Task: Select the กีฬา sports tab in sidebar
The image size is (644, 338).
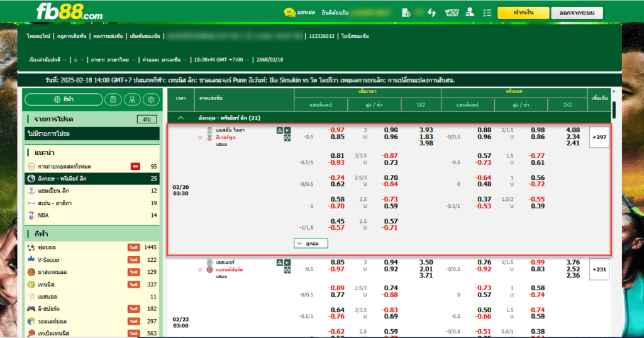Action: 64,99
